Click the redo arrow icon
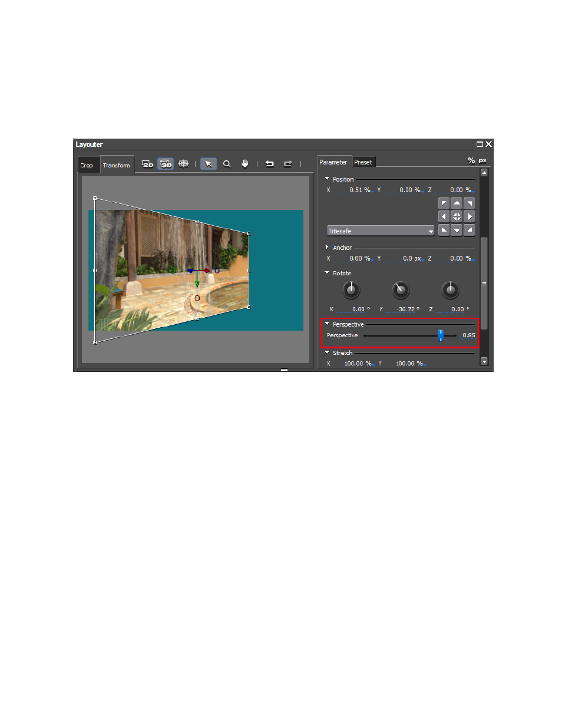This screenshot has height=728, width=562. point(288,164)
